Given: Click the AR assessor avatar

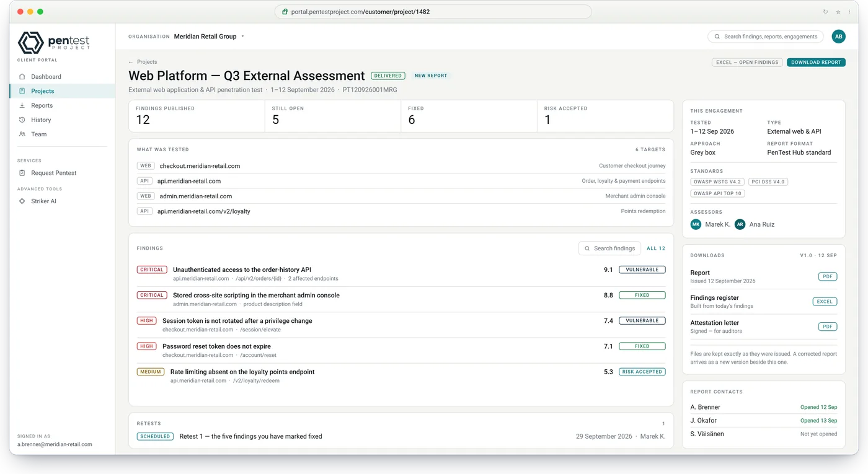Looking at the screenshot, I should tap(740, 224).
